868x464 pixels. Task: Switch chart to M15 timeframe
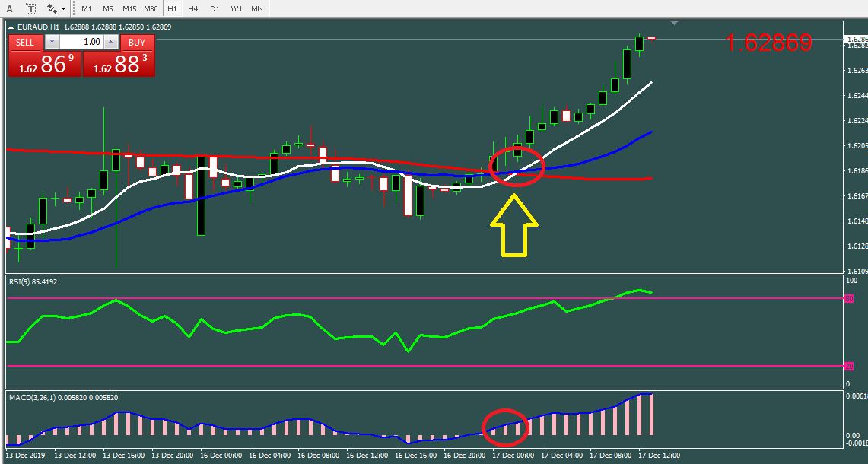pyautogui.click(x=129, y=8)
